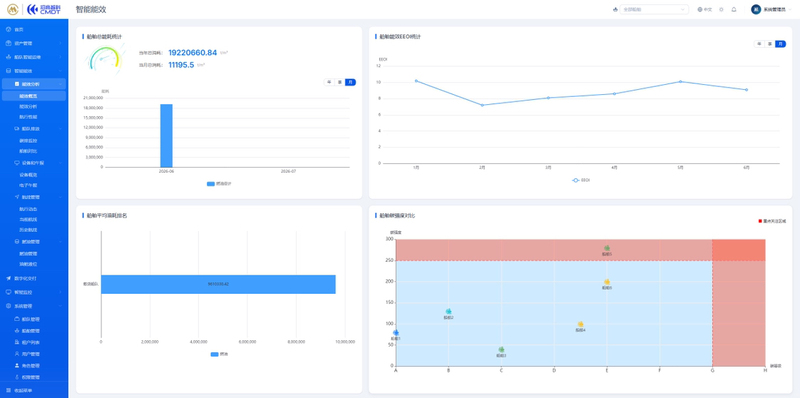Click the ship icon beside the vessel selector
Screen dimensions: 800x398
click(x=615, y=9)
